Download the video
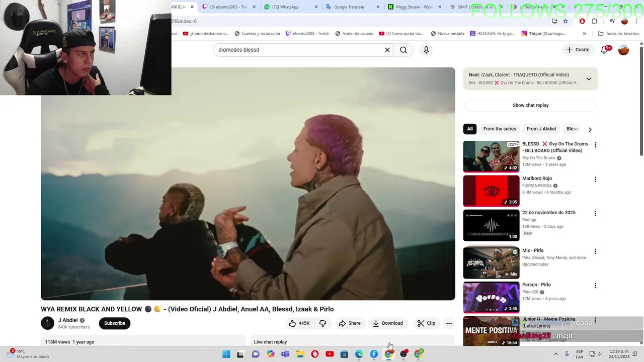The width and height of the screenshot is (644, 362). point(388,323)
